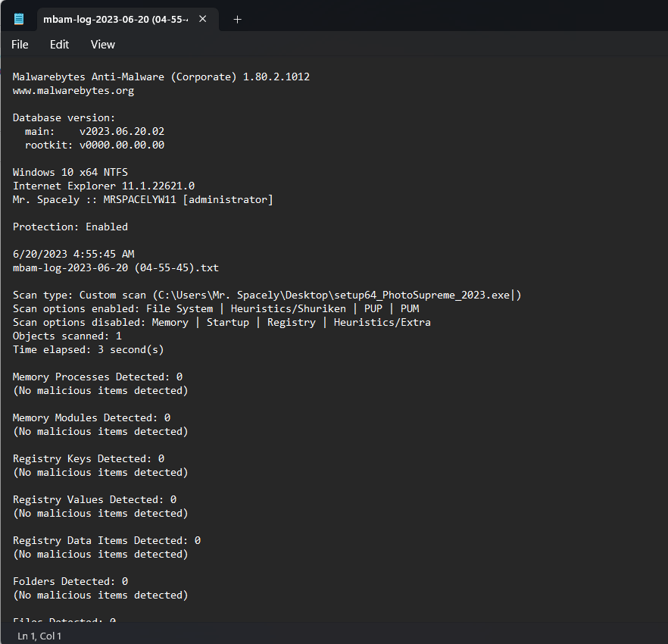Click the 'Registry Keys Detected: 0' line

coord(89,458)
